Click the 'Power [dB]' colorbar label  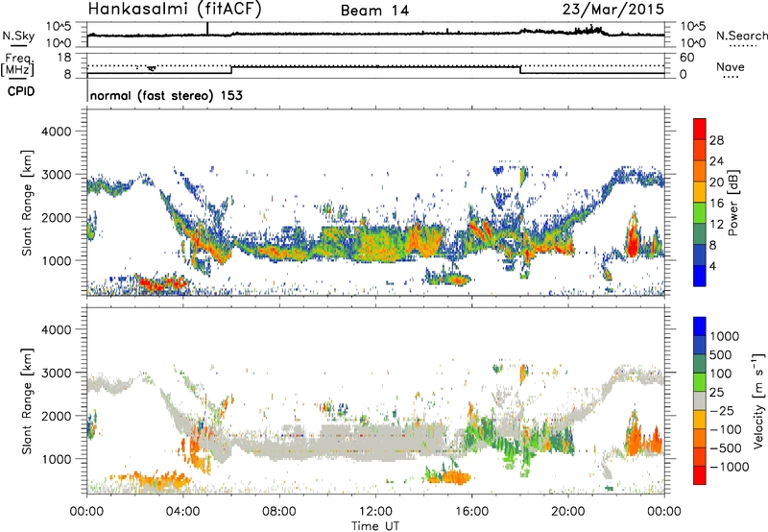(x=732, y=203)
